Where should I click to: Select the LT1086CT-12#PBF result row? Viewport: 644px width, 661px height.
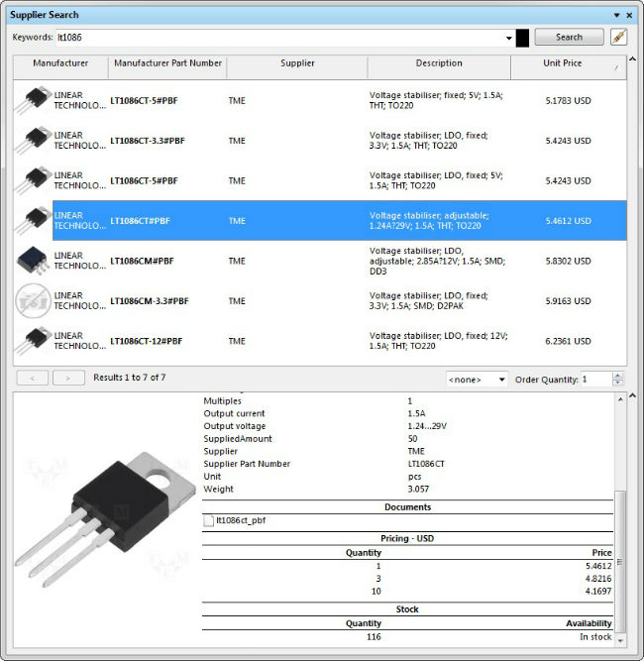[x=320, y=341]
